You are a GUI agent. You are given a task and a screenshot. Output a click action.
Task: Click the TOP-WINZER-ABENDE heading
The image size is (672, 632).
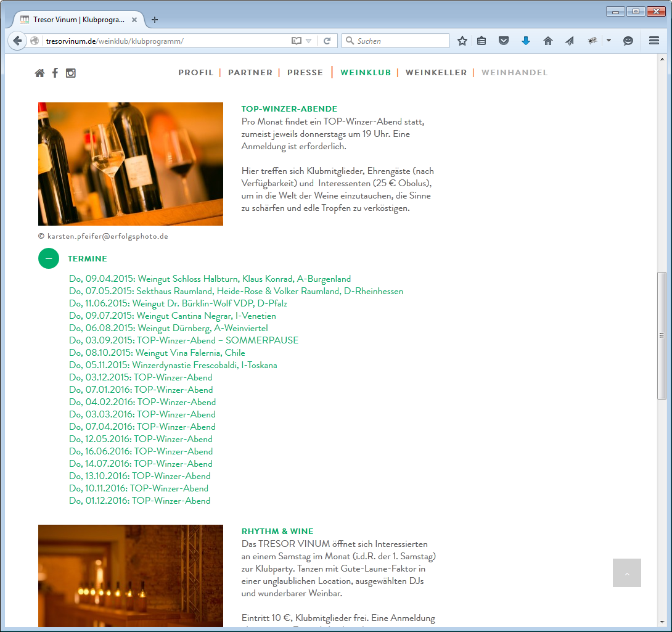click(x=289, y=109)
